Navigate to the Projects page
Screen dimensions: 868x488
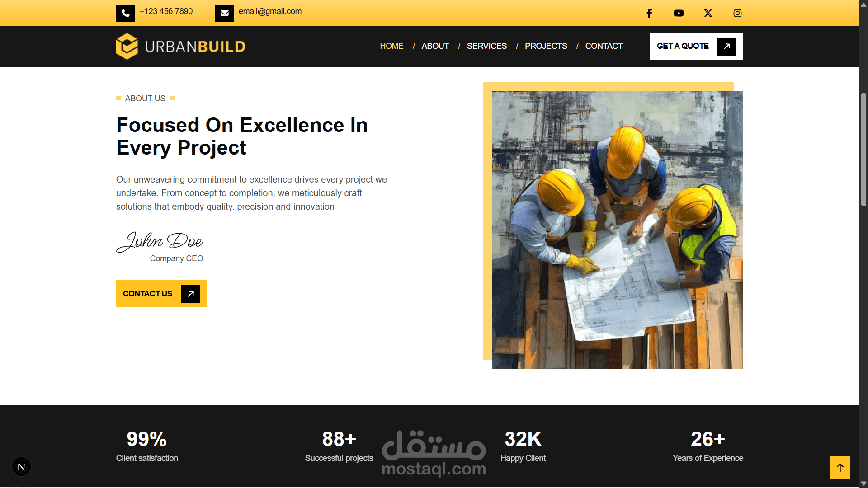546,46
